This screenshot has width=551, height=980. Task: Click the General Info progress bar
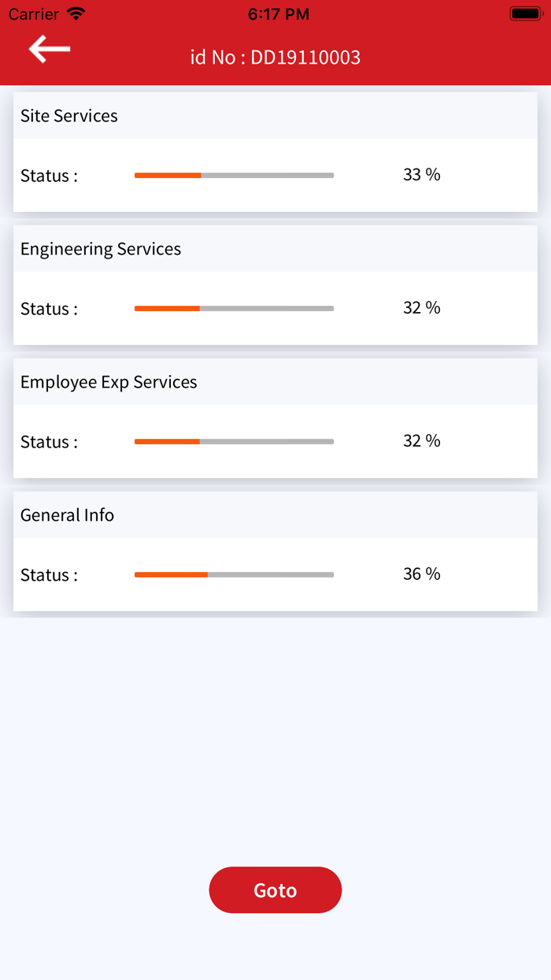tap(234, 574)
